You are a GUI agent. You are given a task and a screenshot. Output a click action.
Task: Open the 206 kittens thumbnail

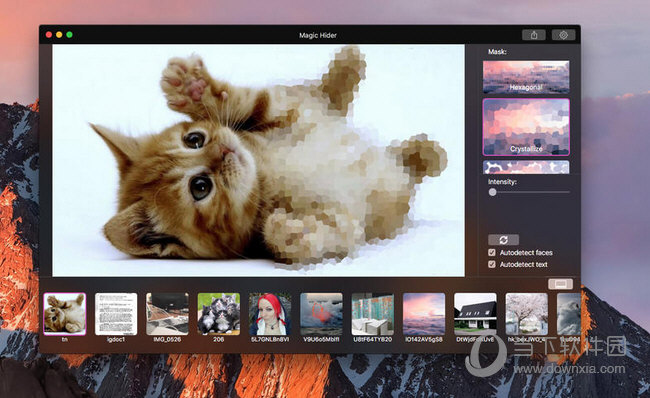219,314
